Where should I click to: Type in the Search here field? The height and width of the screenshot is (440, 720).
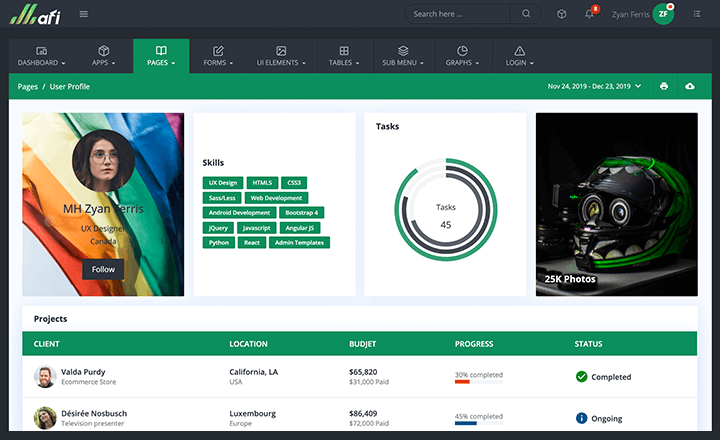tap(462, 14)
